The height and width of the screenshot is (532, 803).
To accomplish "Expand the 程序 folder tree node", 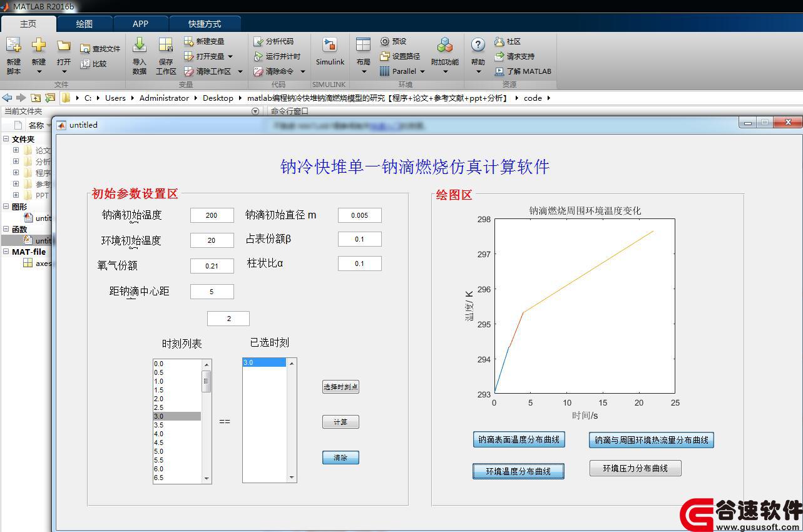I will pyautogui.click(x=16, y=173).
